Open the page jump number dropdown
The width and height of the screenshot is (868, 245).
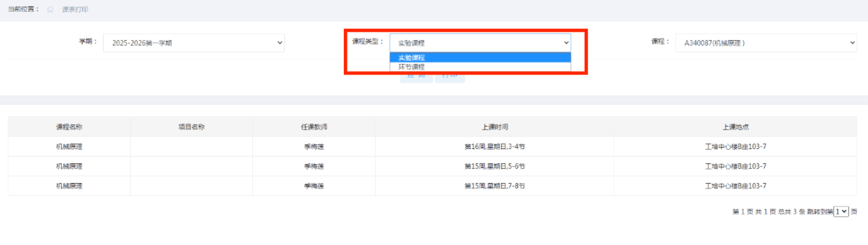841,212
